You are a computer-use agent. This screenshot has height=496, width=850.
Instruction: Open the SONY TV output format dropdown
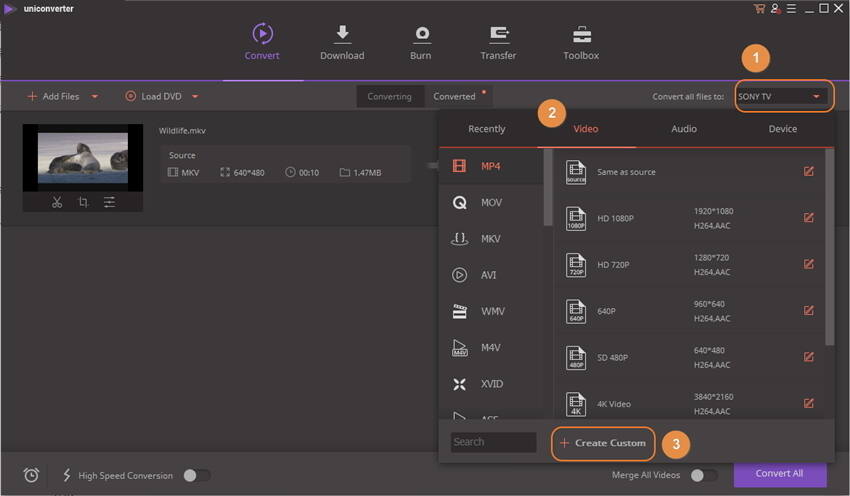784,96
